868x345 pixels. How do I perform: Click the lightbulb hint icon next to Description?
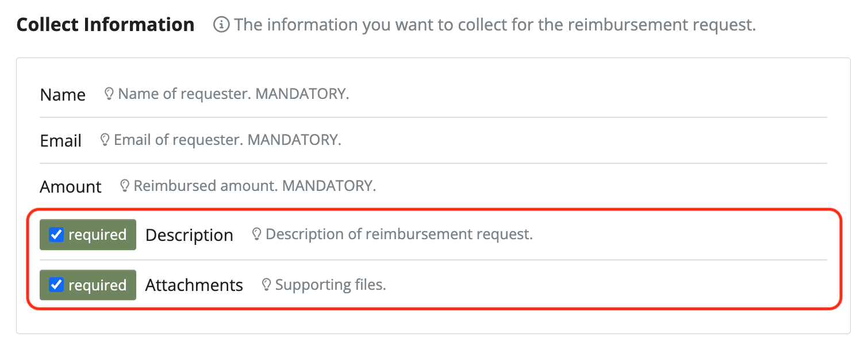(x=256, y=234)
